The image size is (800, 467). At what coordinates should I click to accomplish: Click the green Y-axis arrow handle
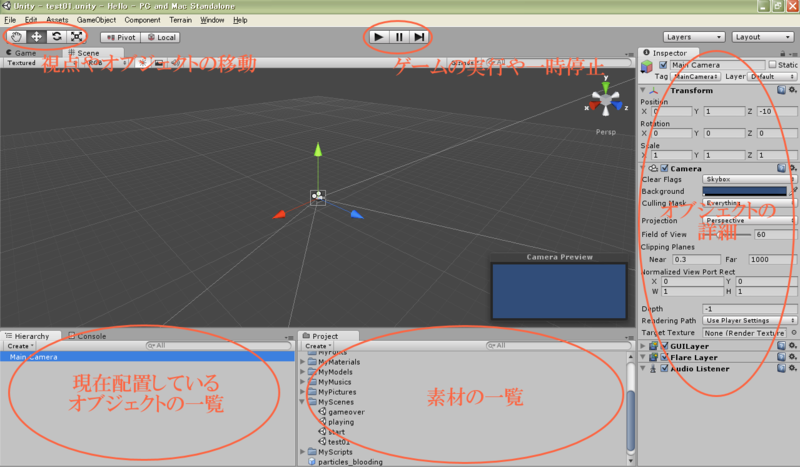click(318, 149)
